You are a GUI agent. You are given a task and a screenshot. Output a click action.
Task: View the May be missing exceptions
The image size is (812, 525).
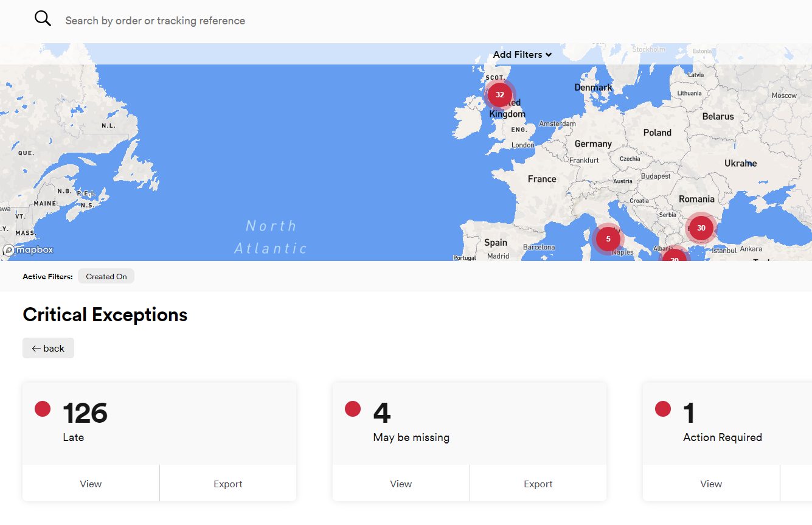401,484
